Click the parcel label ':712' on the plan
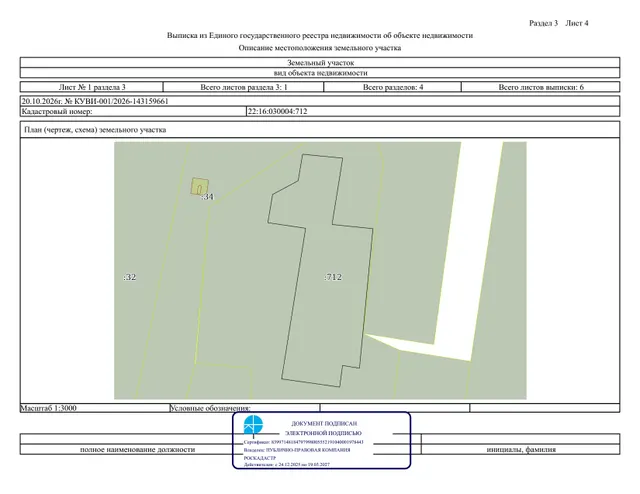This screenshot has width=640, height=494. click(333, 277)
